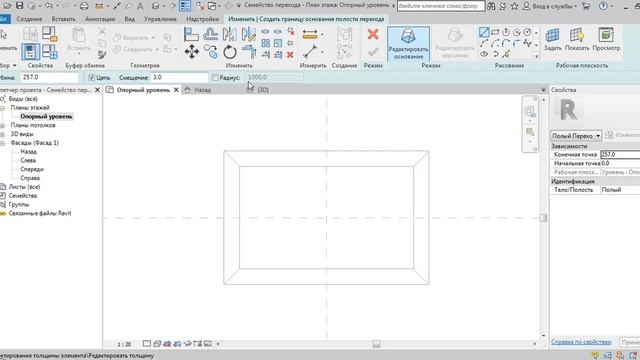This screenshot has height=360, width=640.
Task: Open Properties palette icon in Свойства panel
Action: [31, 52]
